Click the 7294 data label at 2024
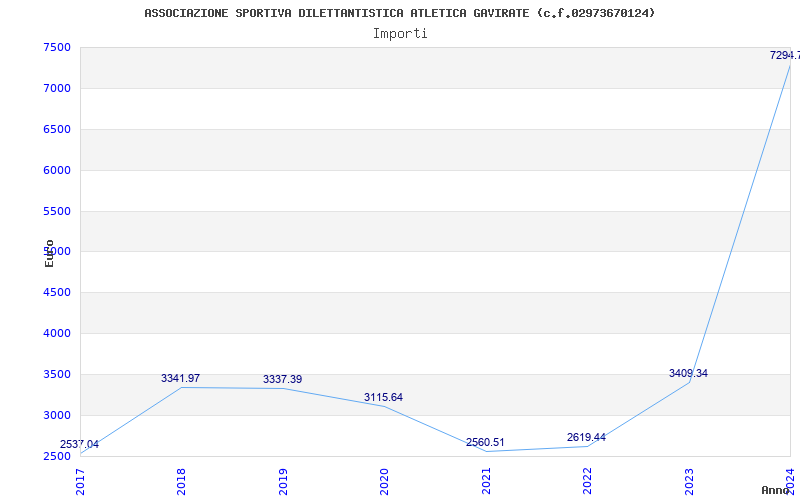 click(x=785, y=55)
